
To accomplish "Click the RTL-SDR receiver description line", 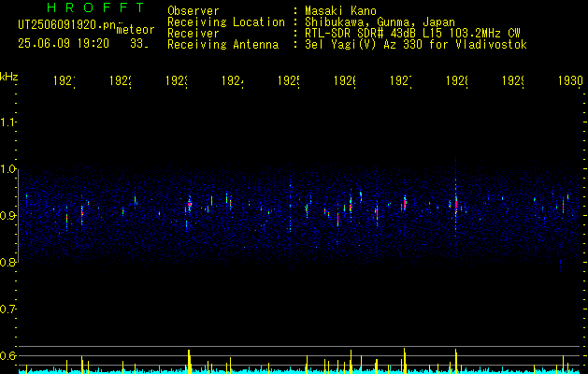I will [x=413, y=34].
